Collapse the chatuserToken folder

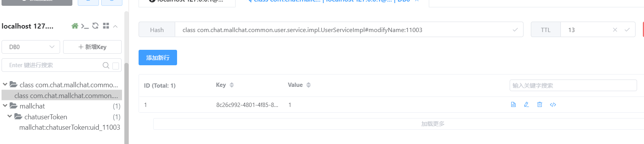pos(10,116)
